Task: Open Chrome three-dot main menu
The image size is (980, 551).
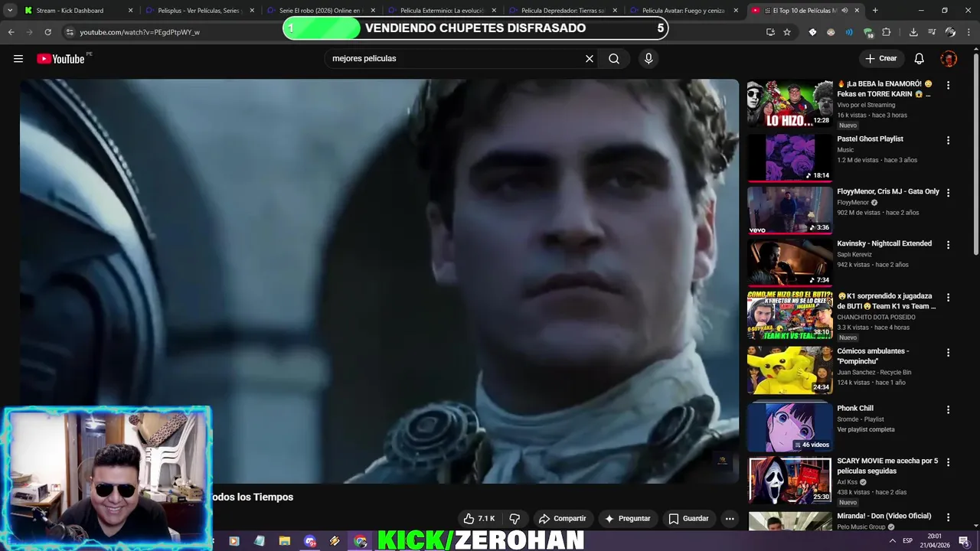Action: tap(969, 32)
